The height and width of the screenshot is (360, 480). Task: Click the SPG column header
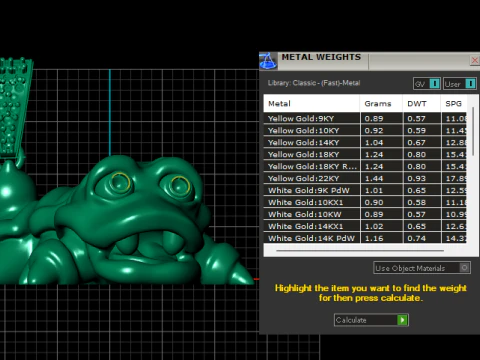(454, 103)
